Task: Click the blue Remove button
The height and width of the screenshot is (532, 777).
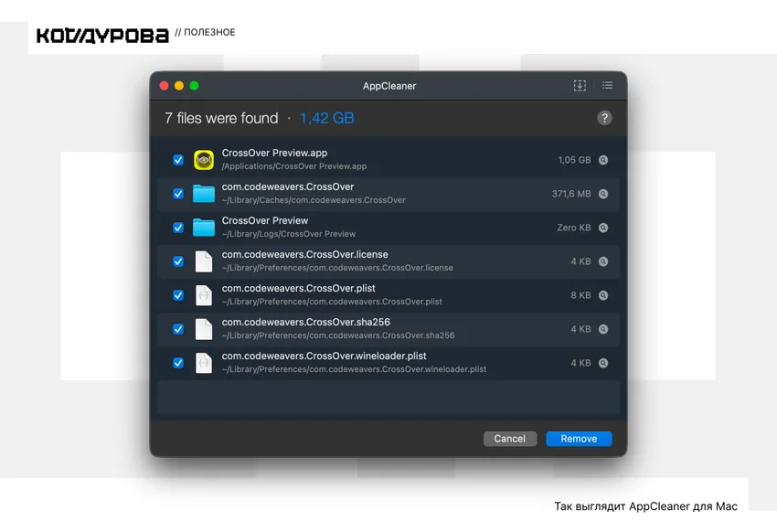Action: 579,439
